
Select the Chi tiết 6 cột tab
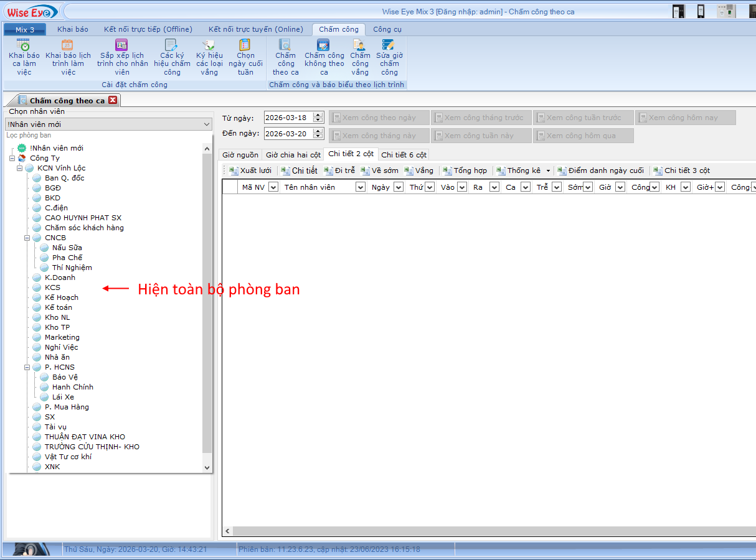[x=404, y=155]
